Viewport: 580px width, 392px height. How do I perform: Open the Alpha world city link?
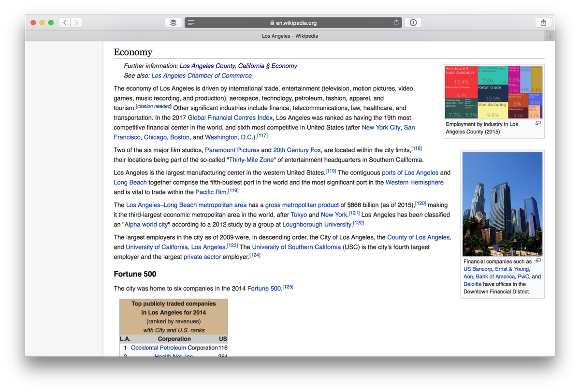point(146,224)
